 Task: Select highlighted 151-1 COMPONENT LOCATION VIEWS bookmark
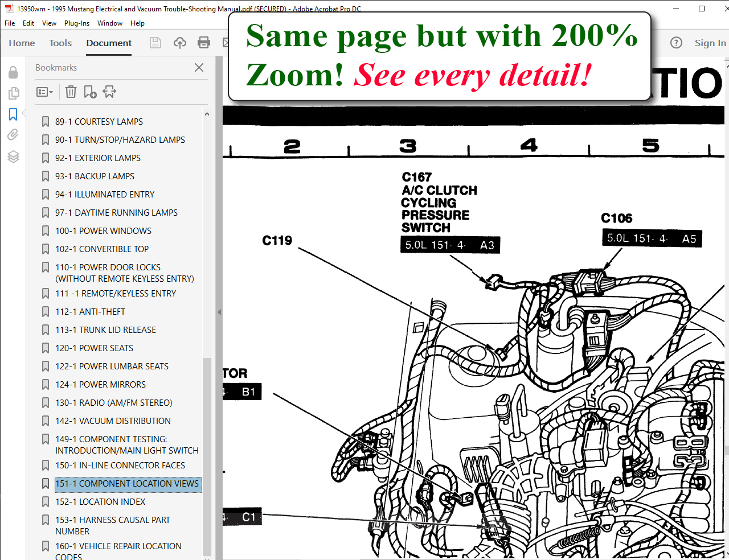pos(128,484)
